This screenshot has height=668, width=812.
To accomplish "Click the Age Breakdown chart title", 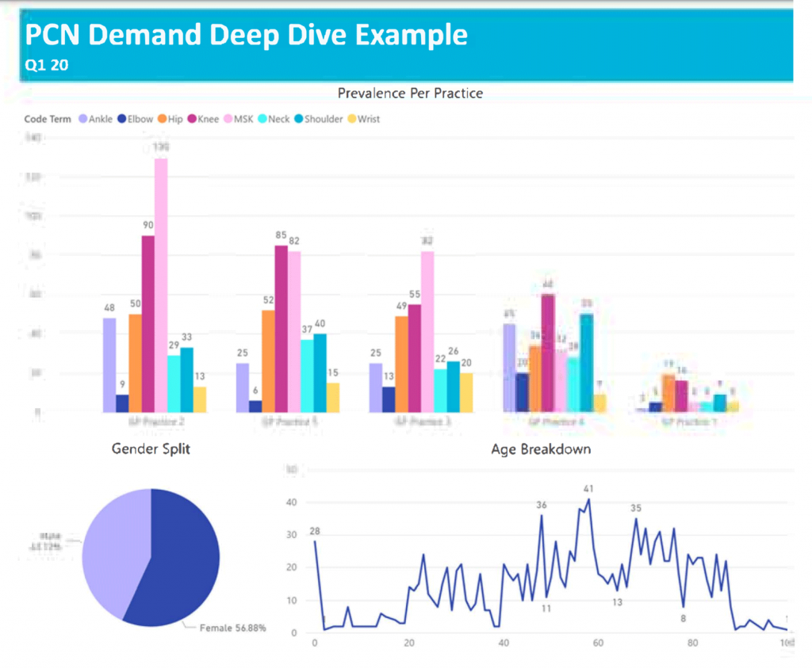I will pyautogui.click(x=540, y=449).
